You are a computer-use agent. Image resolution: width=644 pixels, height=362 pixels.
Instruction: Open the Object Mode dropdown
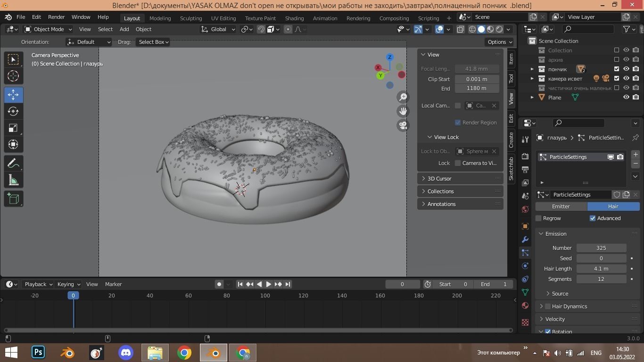click(48, 29)
